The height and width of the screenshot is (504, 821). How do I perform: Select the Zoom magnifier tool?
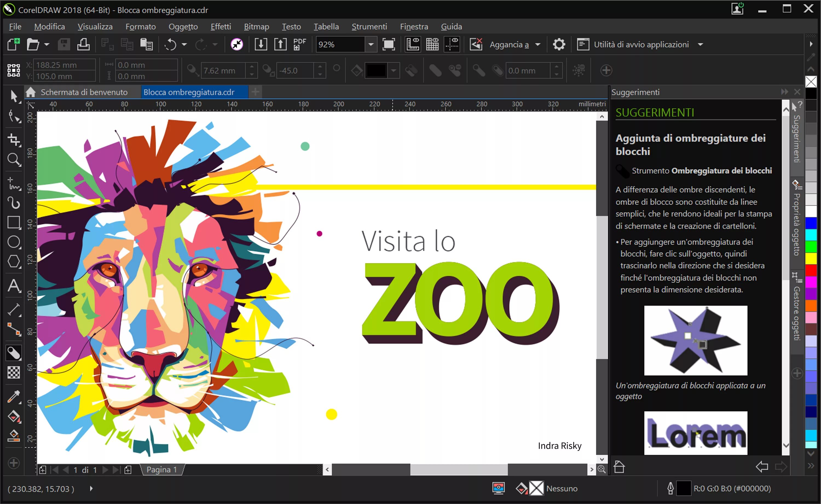point(14,160)
